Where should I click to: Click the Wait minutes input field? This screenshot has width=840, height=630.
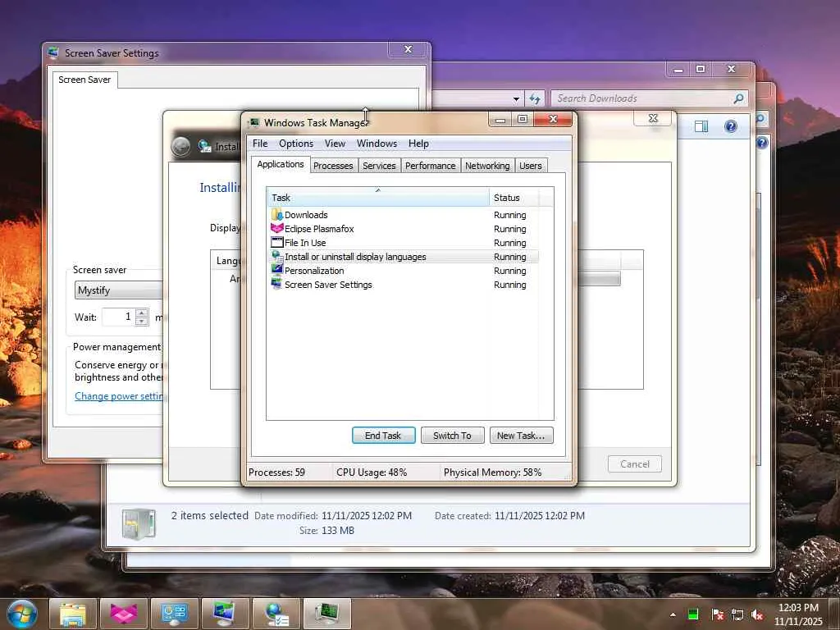click(118, 317)
